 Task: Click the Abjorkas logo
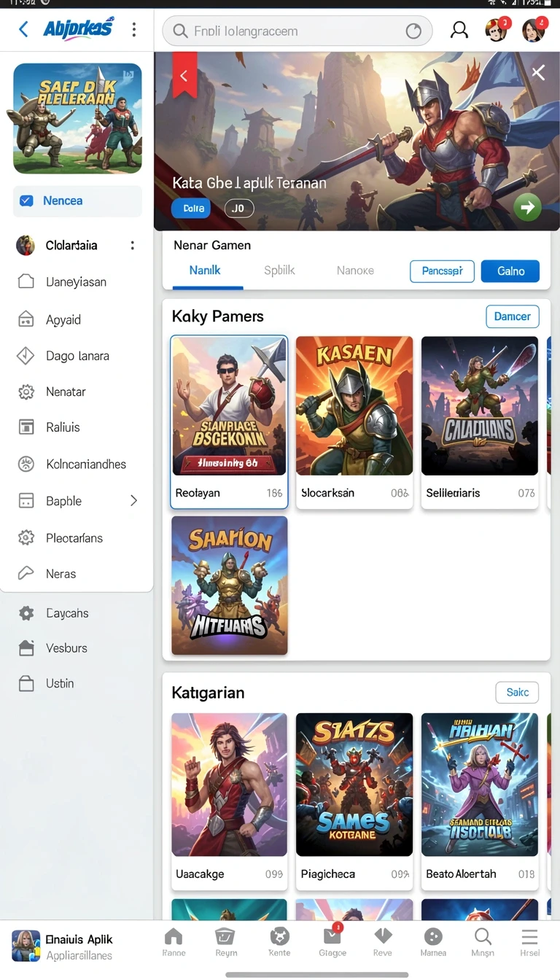pos(78,28)
